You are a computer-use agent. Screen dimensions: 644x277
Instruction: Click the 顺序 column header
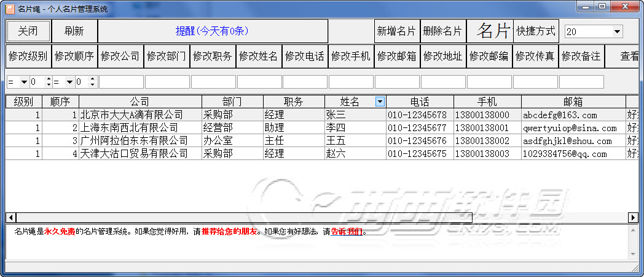tap(60, 102)
